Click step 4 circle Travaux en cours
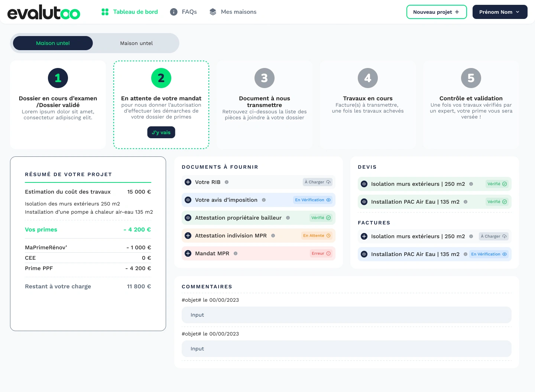 368,78
